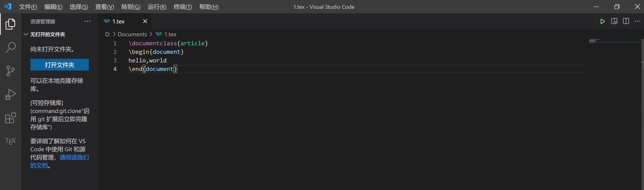
Task: Open the TeX LaTeX Workshop sidebar icon
Action: click(11, 141)
